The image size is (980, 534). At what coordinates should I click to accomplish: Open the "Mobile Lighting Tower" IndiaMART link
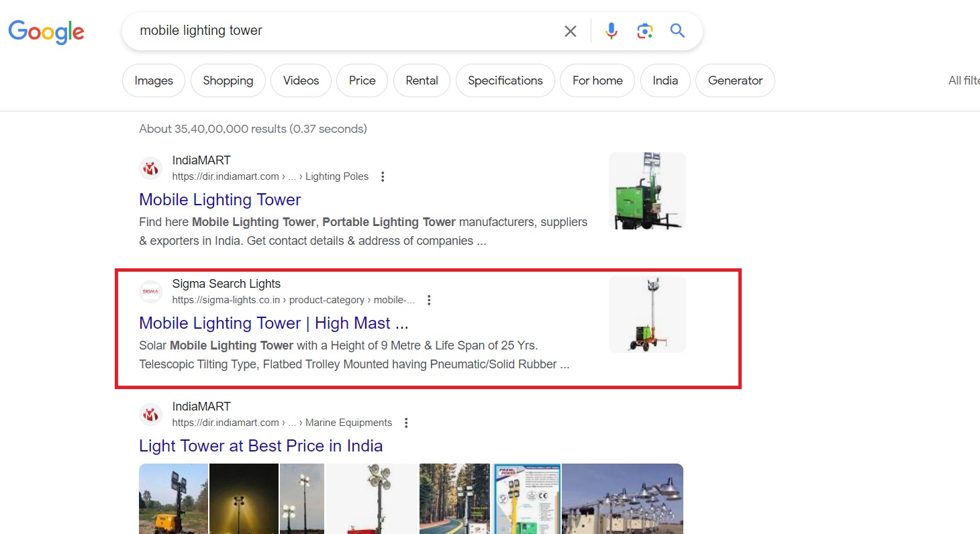(x=219, y=200)
